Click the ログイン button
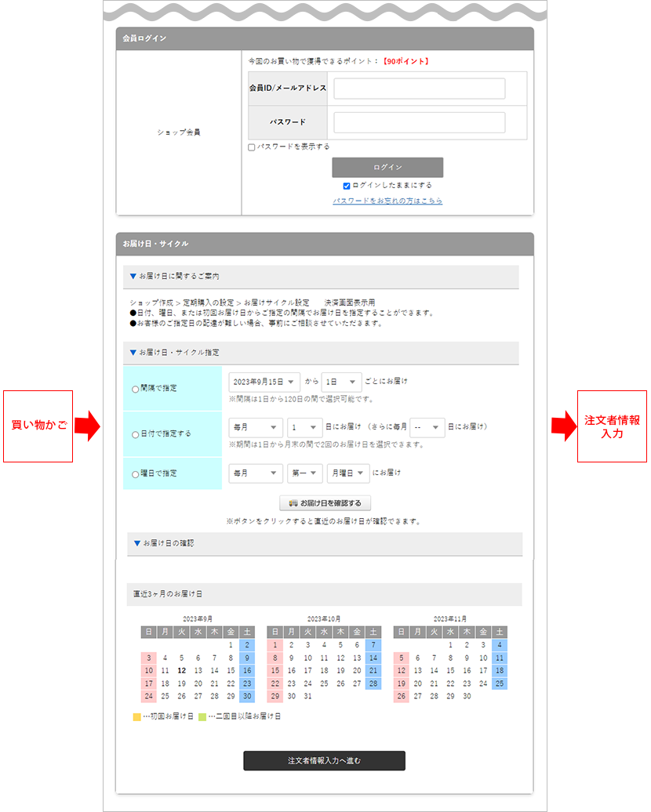The height and width of the screenshot is (812, 651). 388,167
